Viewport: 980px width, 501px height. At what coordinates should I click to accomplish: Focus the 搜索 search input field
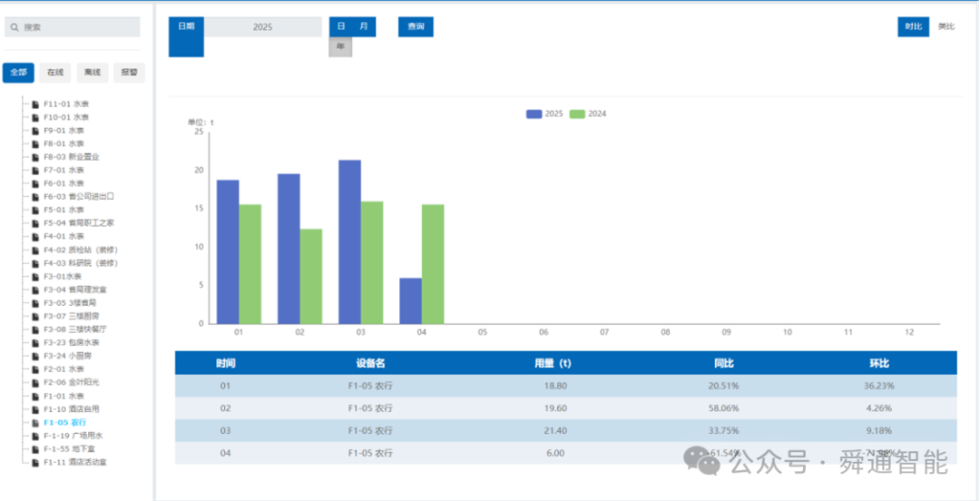pyautogui.click(x=73, y=27)
